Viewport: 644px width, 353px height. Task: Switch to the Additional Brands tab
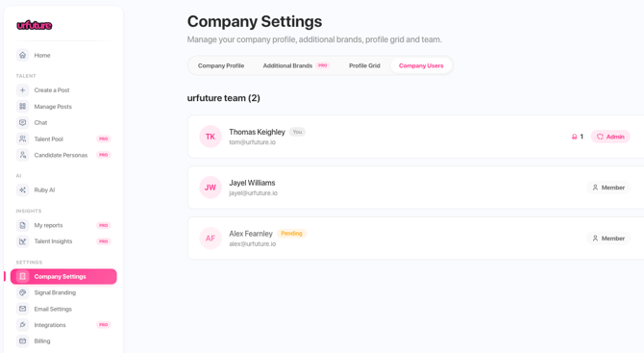[x=295, y=65]
